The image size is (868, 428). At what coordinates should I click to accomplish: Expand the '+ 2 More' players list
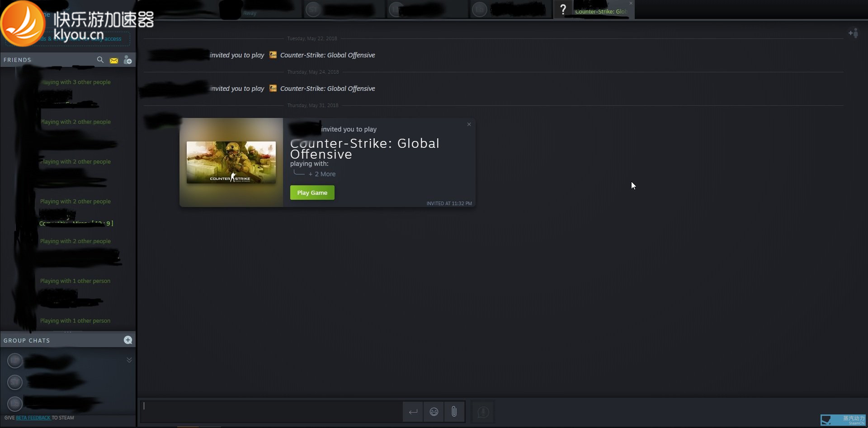[322, 174]
